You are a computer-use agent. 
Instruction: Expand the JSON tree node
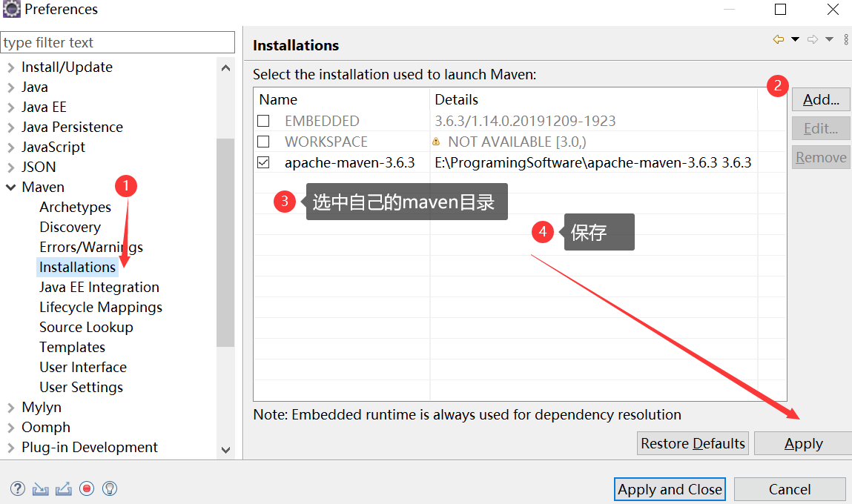coord(11,168)
